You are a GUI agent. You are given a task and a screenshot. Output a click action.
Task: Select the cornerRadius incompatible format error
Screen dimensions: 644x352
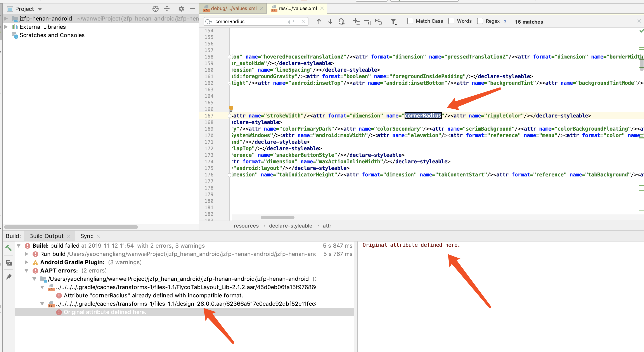point(153,295)
